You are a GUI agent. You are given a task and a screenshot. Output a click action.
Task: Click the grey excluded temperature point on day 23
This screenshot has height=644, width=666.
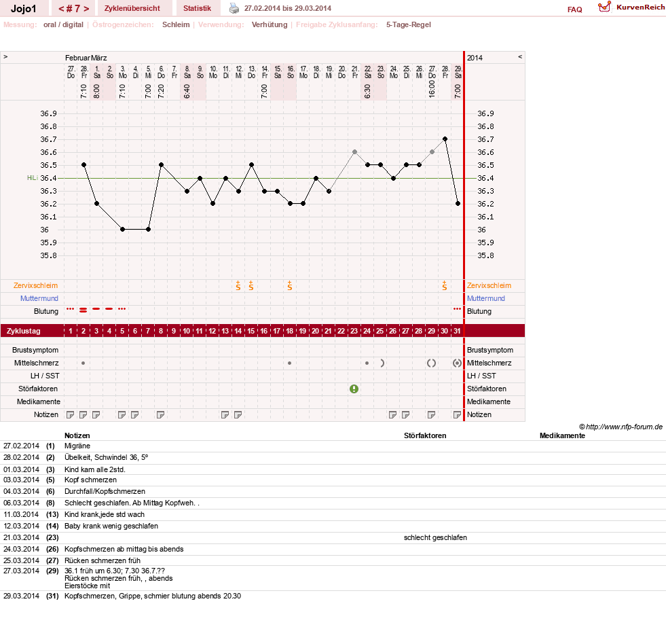(354, 151)
